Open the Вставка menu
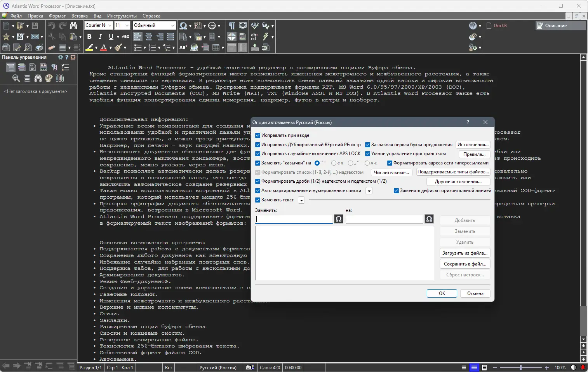The height and width of the screenshot is (372, 588). click(x=80, y=16)
